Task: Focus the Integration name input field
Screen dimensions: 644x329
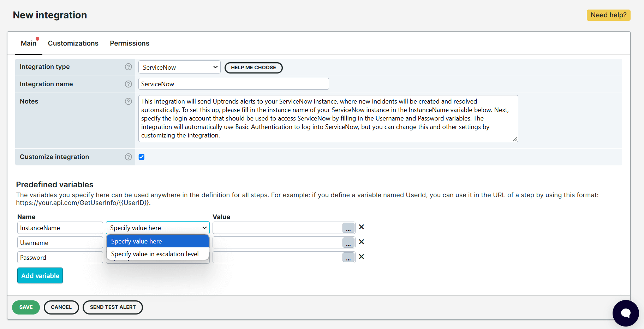Action: point(234,84)
